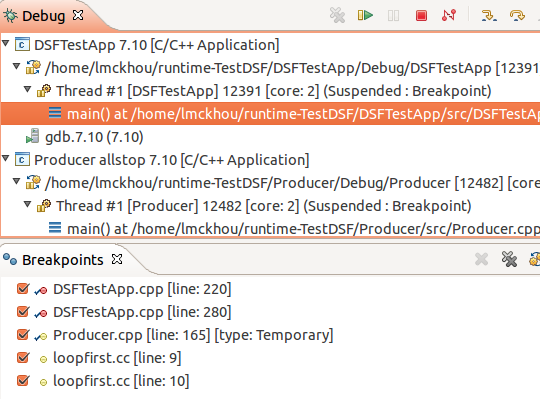Select Thread #1 [Producer] 12482 row

point(264,206)
